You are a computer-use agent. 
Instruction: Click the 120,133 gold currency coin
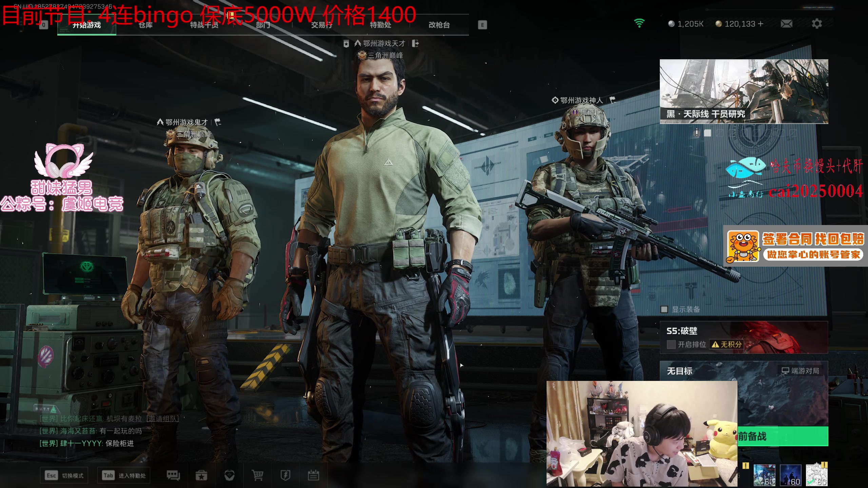pyautogui.click(x=718, y=24)
